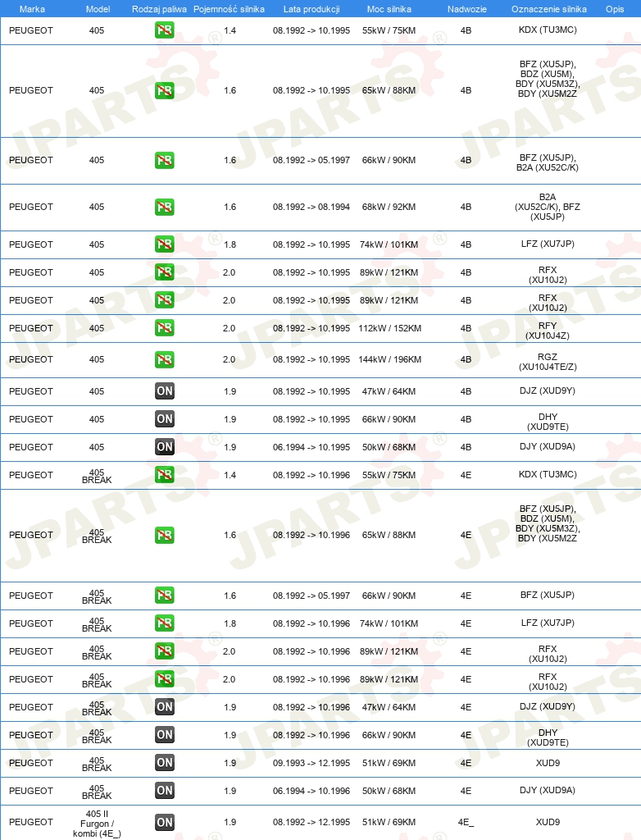Click 'LFZ (XU7JP)' in the 405 Break 4E row

pyautogui.click(x=548, y=623)
